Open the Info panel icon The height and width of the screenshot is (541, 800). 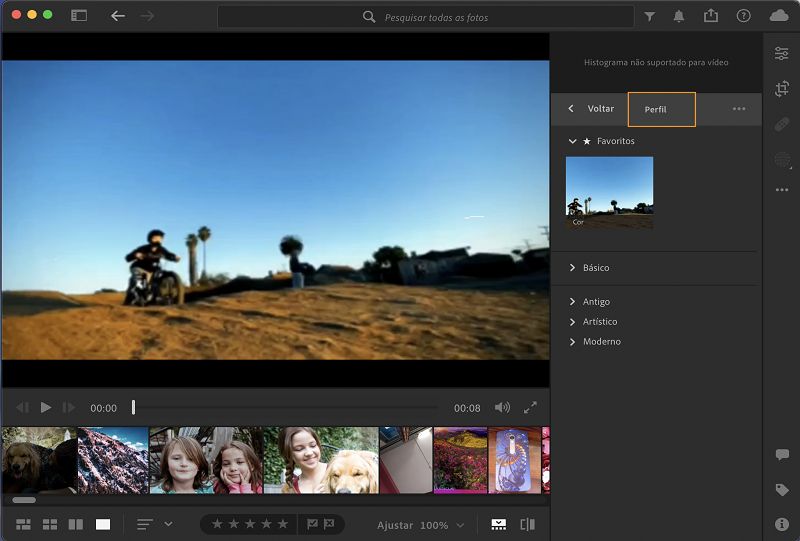[x=782, y=524]
